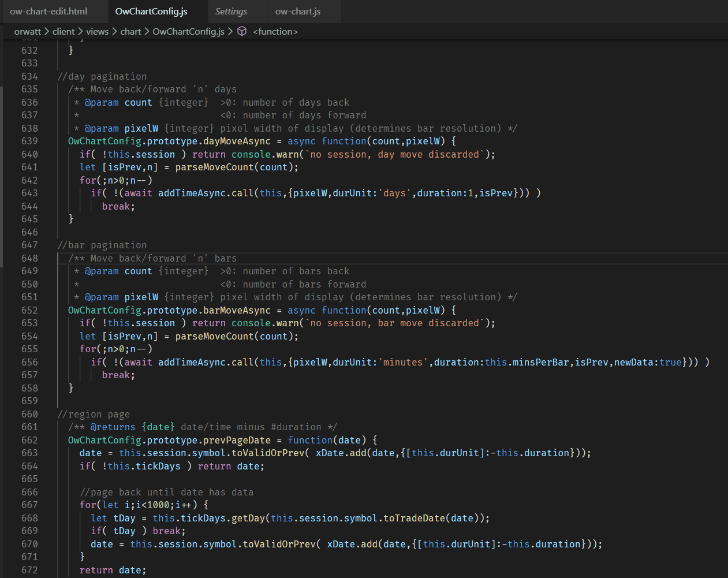
Task: Click the //day pagination comment
Action: pyautogui.click(x=101, y=76)
